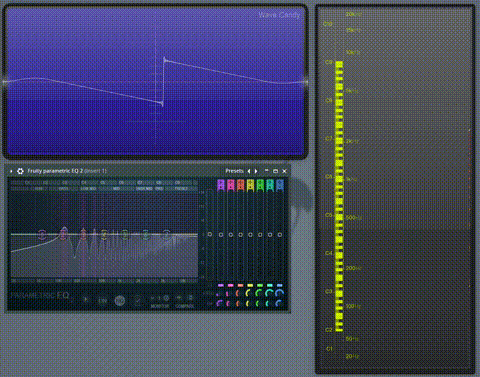
Task: Toggle the purple band 1 color indicator
Action: click(x=221, y=285)
